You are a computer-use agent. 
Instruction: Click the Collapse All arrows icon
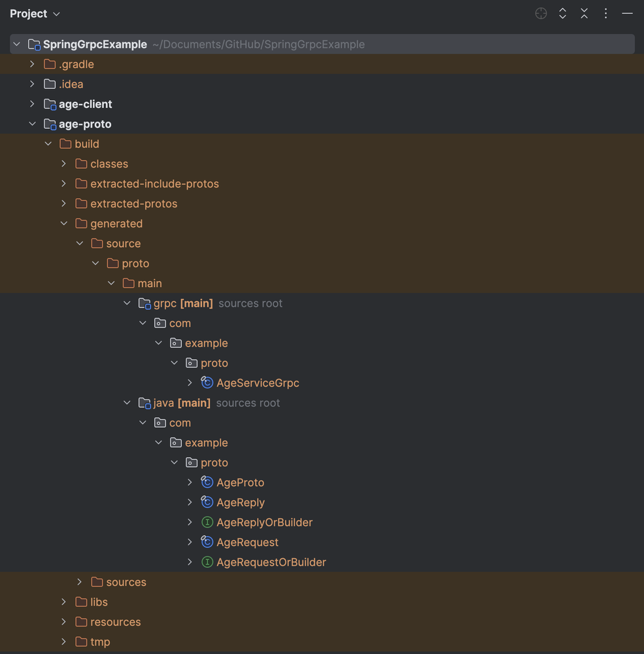(584, 13)
